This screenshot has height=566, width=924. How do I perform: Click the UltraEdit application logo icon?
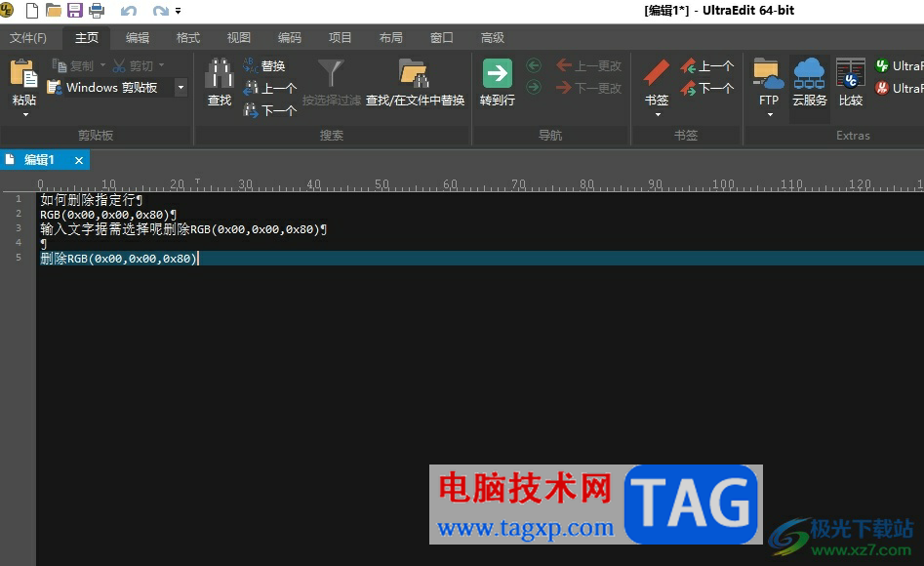pos(7,10)
